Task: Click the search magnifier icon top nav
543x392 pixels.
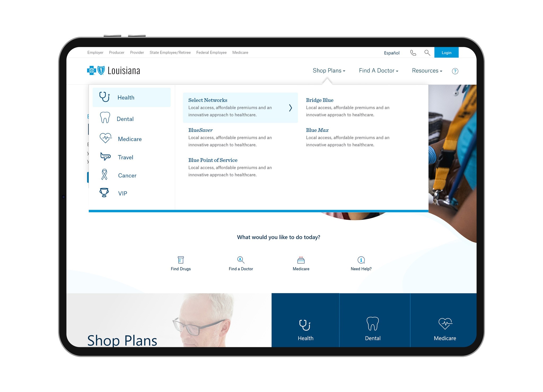Action: pos(427,53)
